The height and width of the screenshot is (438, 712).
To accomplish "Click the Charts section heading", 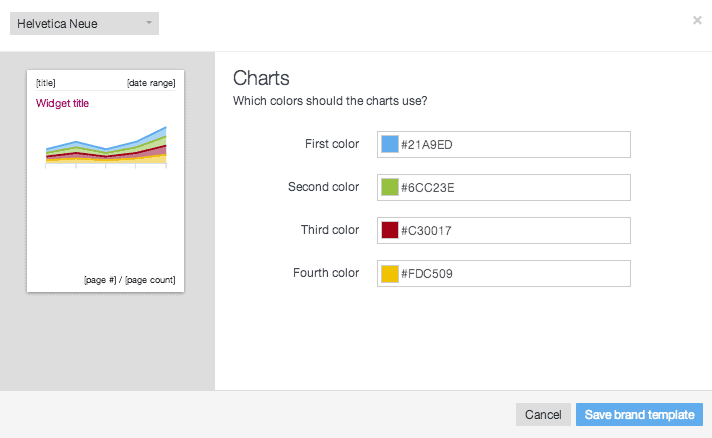I will [x=261, y=78].
